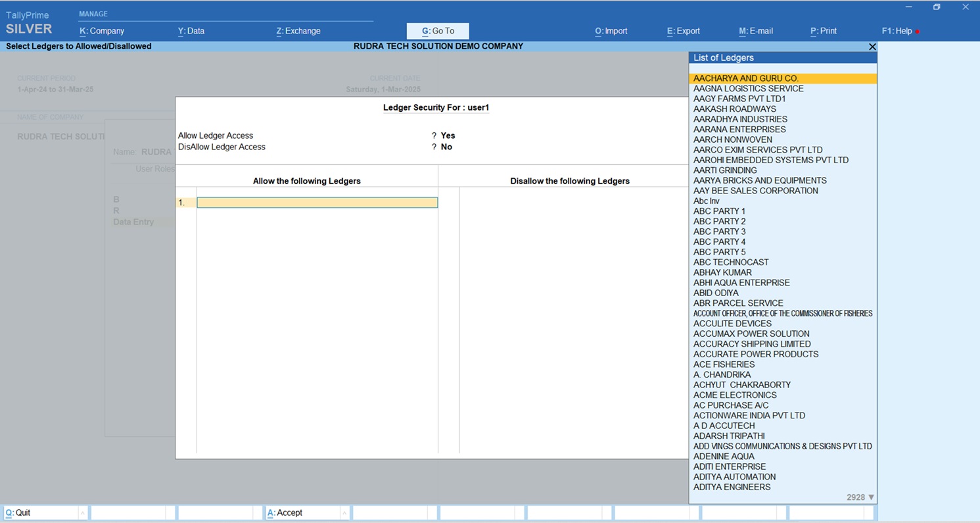Close the Select Ledgers panel with X
Screen dimensions: 980x523
tap(872, 47)
